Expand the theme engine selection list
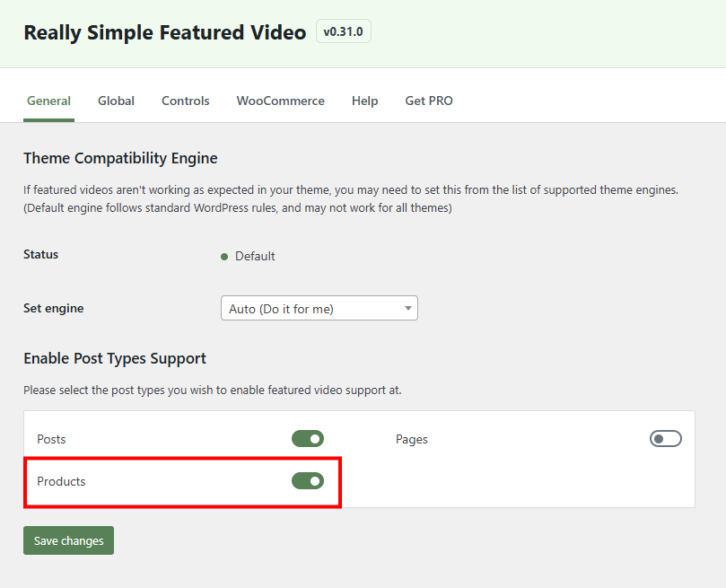 click(x=319, y=307)
